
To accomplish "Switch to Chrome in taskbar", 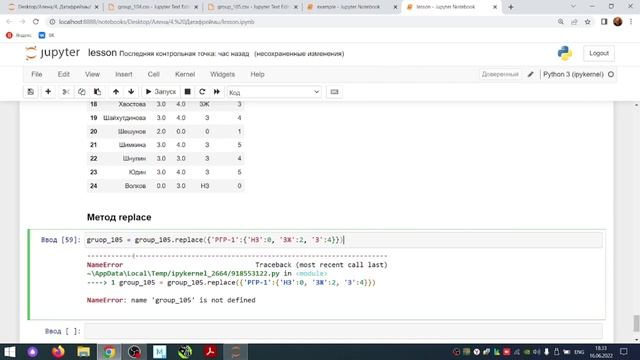I will (x=109, y=352).
